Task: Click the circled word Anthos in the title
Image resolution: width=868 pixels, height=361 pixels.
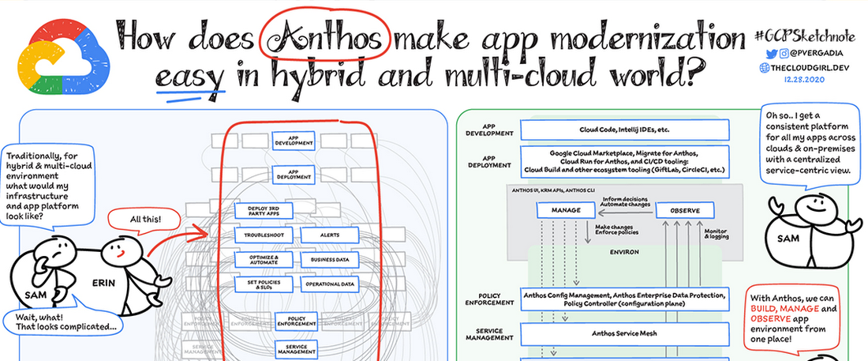Action: pyautogui.click(x=327, y=36)
